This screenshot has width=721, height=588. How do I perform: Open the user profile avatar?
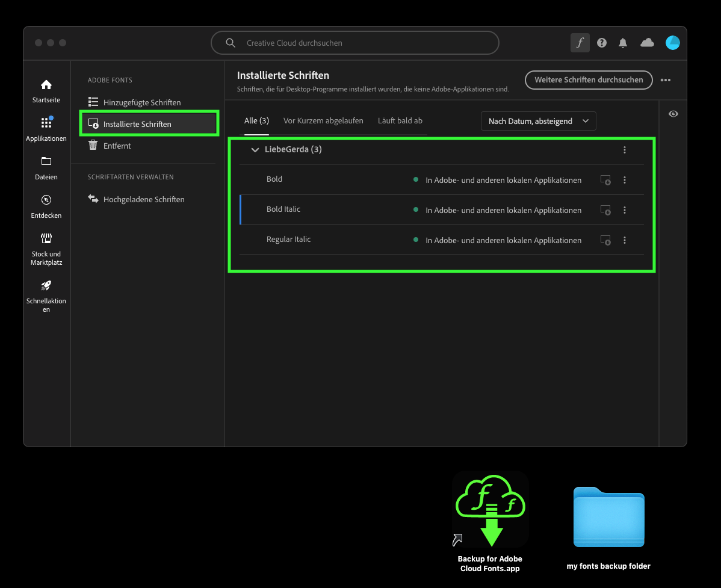coord(673,43)
